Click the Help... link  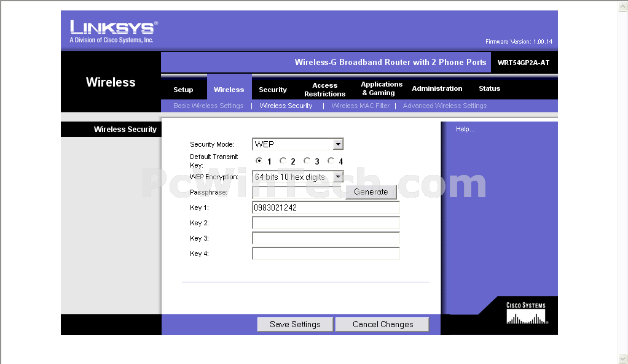click(x=465, y=129)
